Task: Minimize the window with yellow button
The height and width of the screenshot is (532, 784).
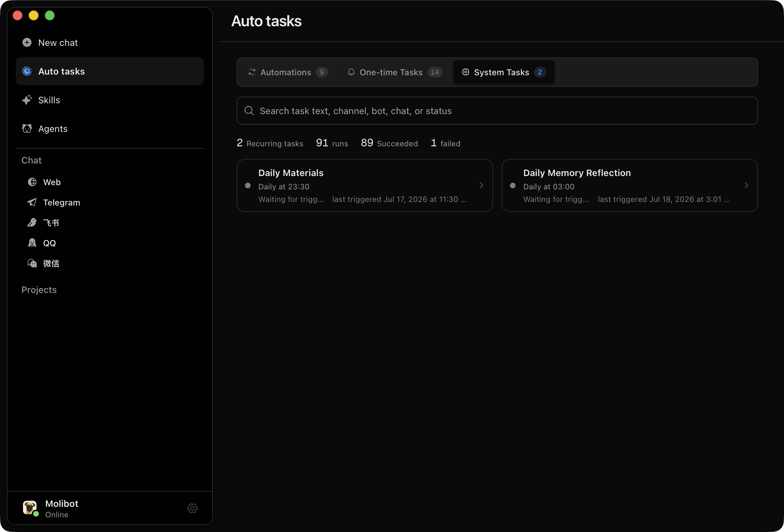Action: pyautogui.click(x=34, y=15)
